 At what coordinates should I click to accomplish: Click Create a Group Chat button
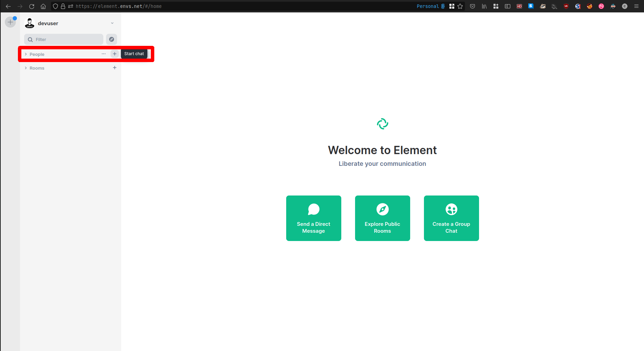tap(451, 218)
